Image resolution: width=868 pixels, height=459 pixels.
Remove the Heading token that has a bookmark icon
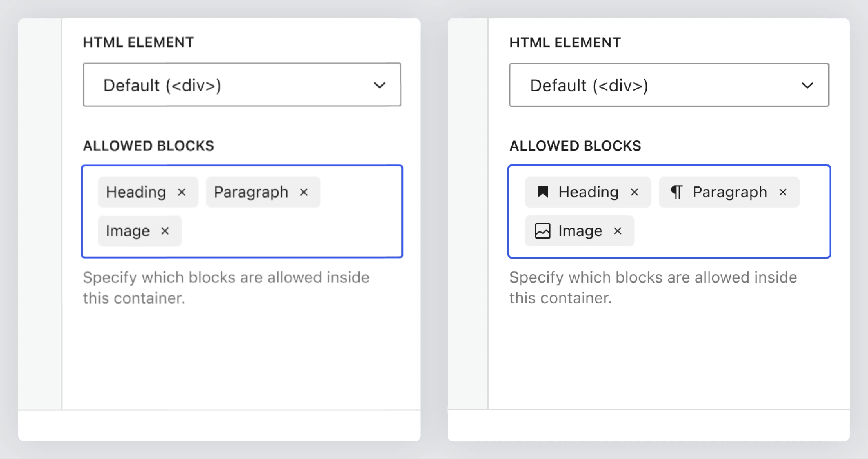(x=635, y=192)
